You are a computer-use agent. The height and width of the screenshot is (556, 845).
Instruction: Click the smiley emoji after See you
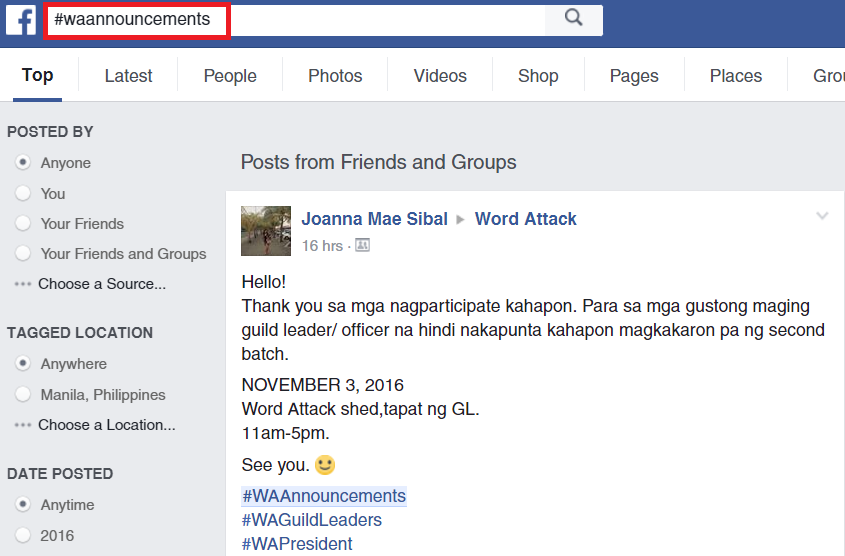(x=325, y=465)
